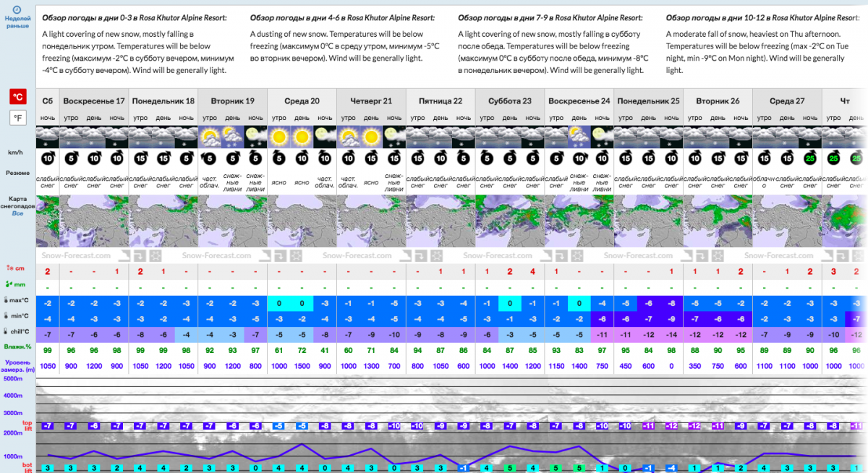Click freezing level 1500 for Среда 20 день
868x473 pixels.
(x=302, y=367)
